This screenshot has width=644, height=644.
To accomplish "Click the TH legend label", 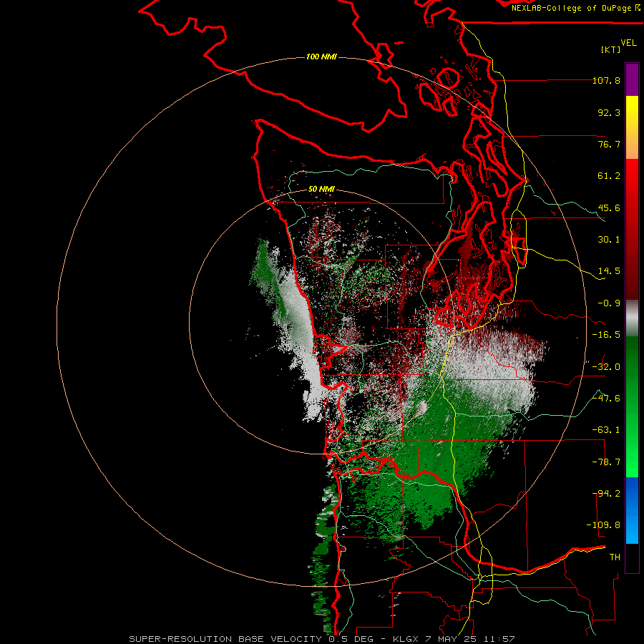I will 615,557.
